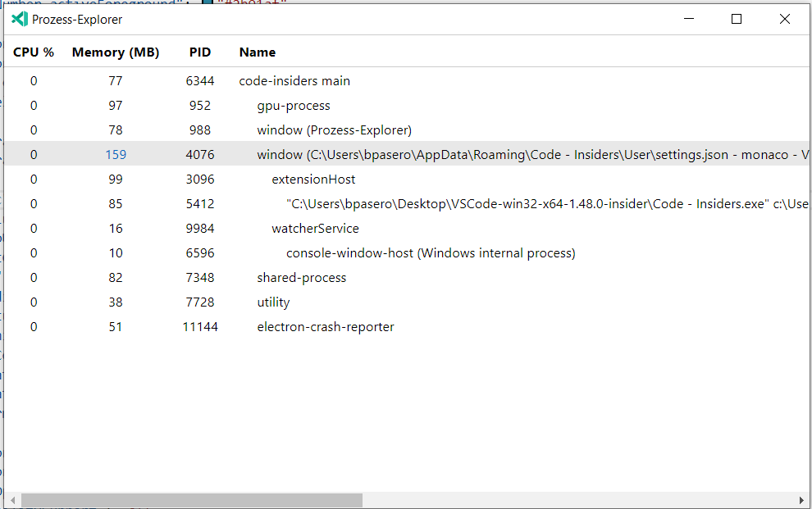Select the window (Prozess-Explorer) row

pos(407,130)
